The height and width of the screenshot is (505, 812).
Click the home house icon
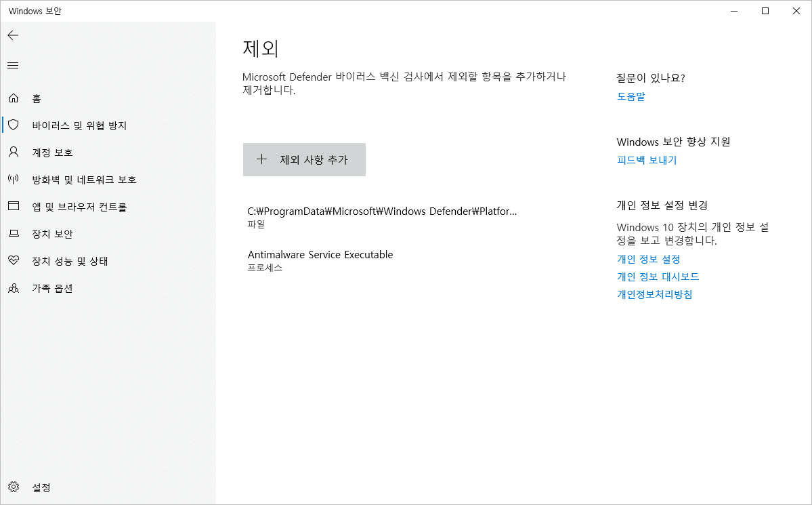[14, 98]
